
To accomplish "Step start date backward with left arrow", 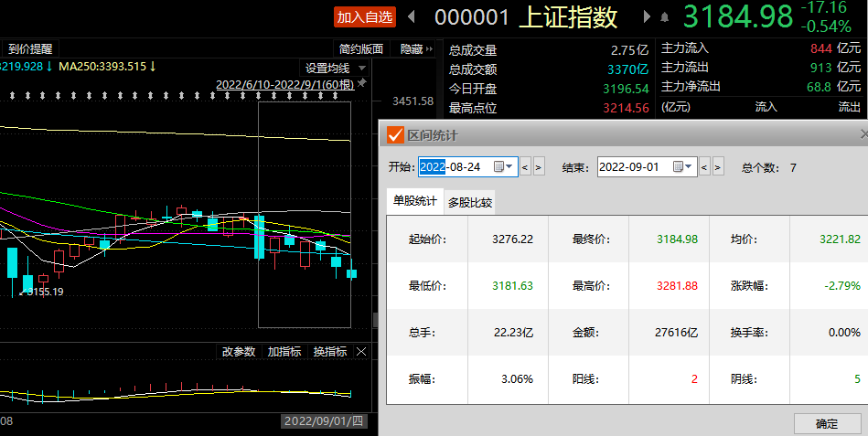I will click(x=525, y=166).
